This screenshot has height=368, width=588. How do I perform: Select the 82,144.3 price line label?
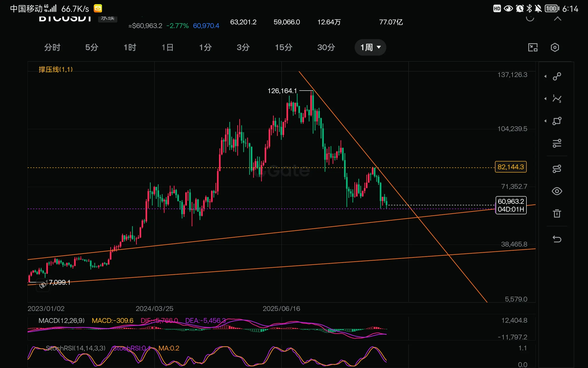tap(511, 167)
